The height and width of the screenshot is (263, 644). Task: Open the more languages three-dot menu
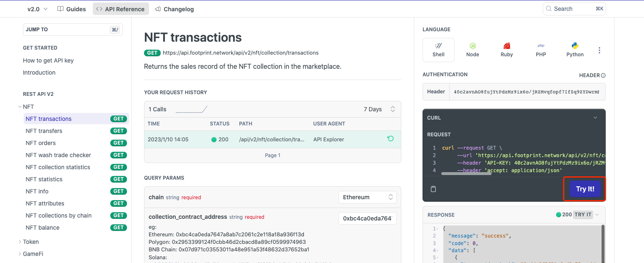coord(599,50)
